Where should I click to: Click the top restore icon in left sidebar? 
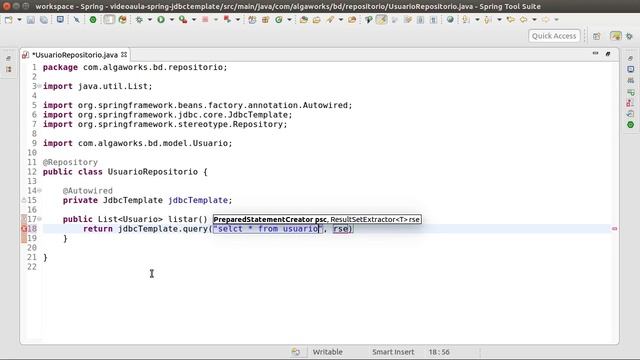9,58
